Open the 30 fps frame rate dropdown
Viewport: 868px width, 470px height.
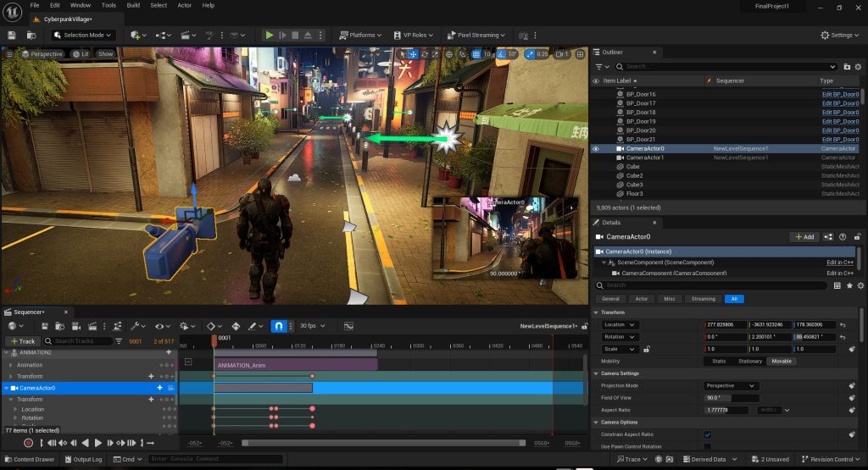click(312, 326)
